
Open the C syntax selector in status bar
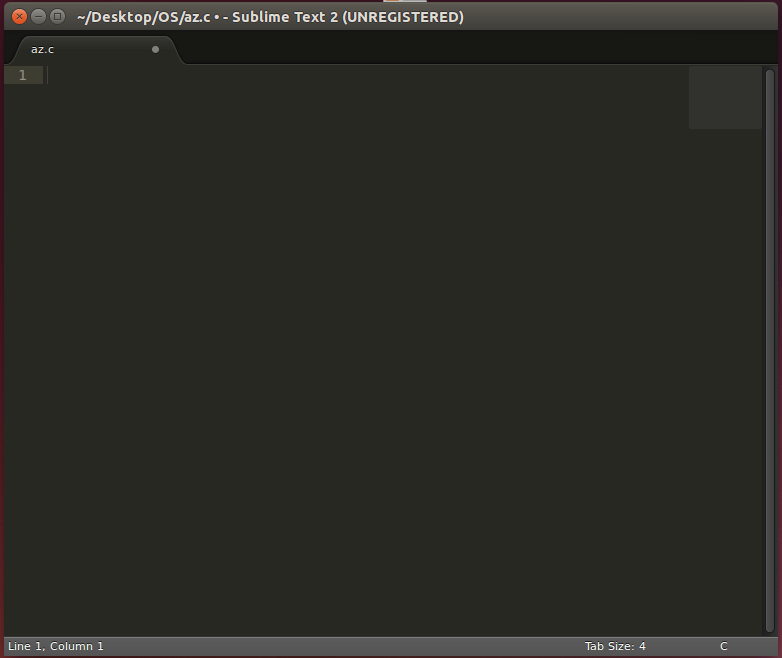pos(723,646)
